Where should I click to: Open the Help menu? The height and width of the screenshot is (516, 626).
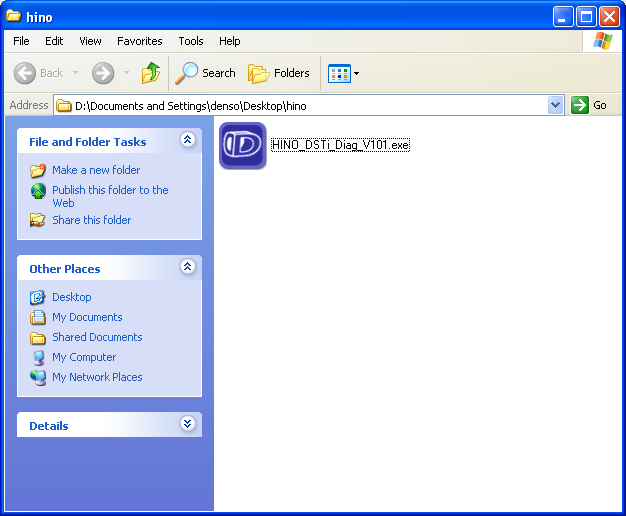click(230, 41)
